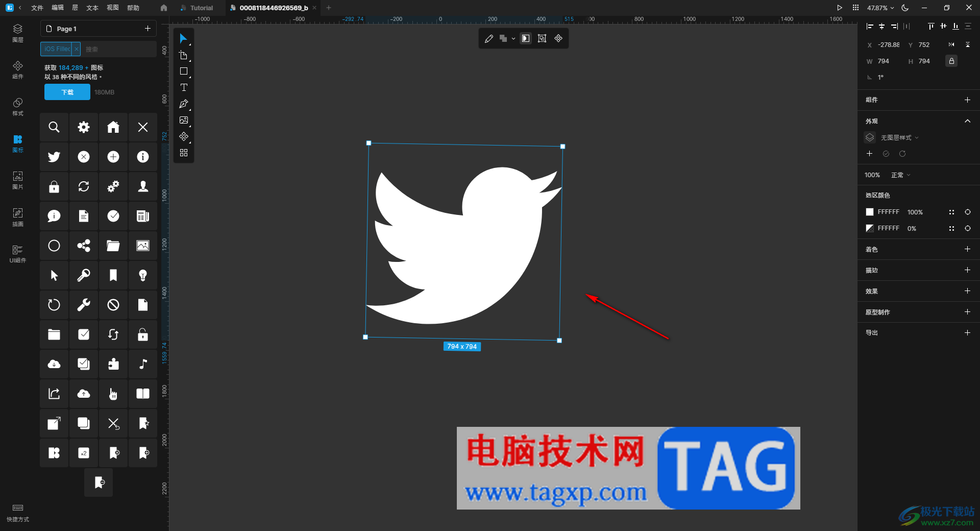The height and width of the screenshot is (531, 980).
Task: Add an export setting in 导出 section
Action: tap(967, 333)
